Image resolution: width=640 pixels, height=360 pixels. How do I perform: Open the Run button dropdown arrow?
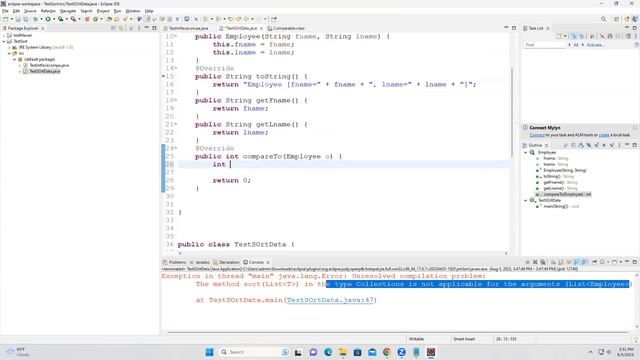(54, 19)
